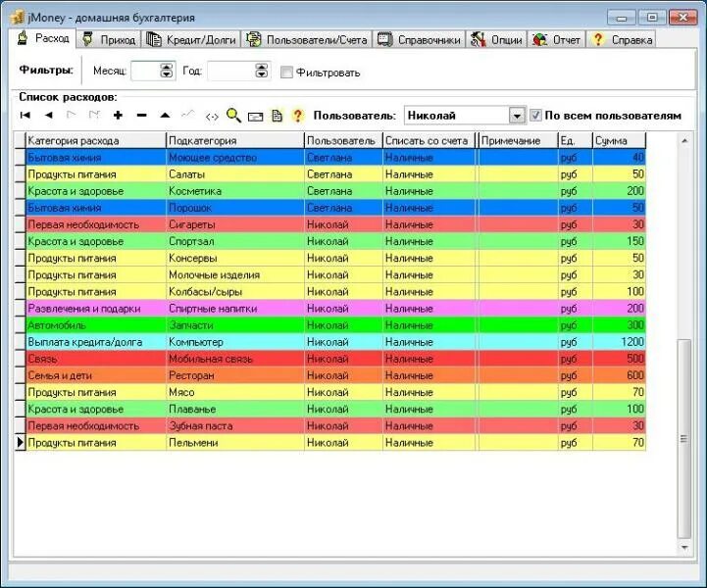Switch to Пользователи/Счета tab
Viewport: 707px width, 588px height.
click(307, 39)
